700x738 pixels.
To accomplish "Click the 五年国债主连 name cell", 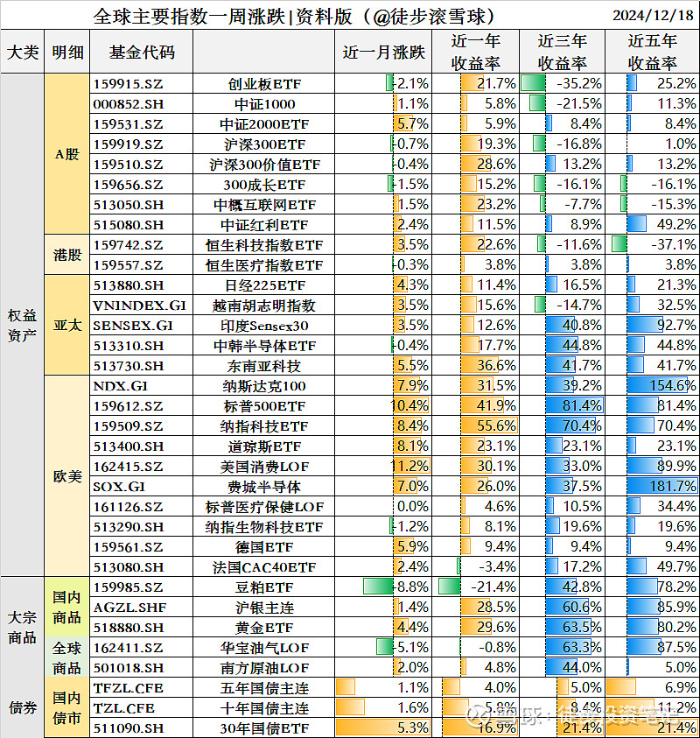I will 264,688.
